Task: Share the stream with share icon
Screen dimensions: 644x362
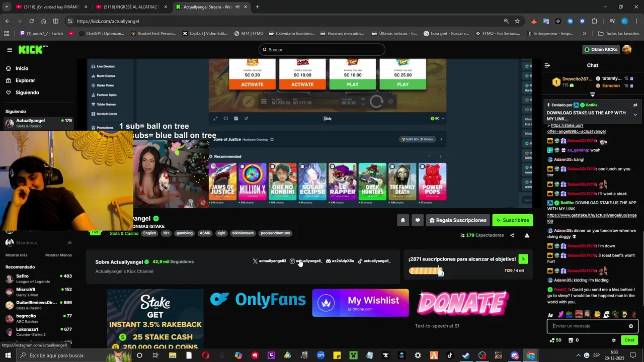Action: 512,235
